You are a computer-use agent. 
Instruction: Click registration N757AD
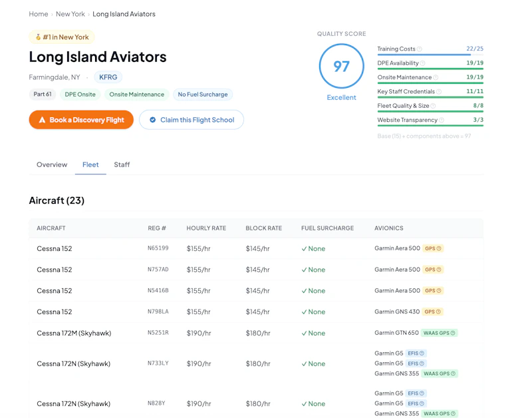158,270
